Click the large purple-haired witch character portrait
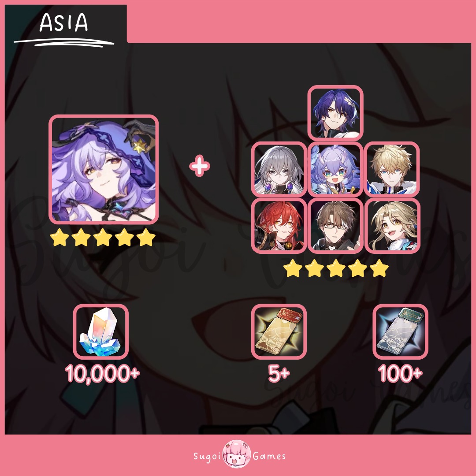The image size is (476, 476). point(104,169)
